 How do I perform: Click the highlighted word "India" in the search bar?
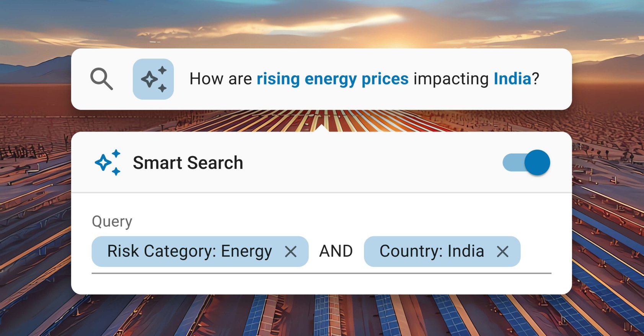(x=512, y=79)
